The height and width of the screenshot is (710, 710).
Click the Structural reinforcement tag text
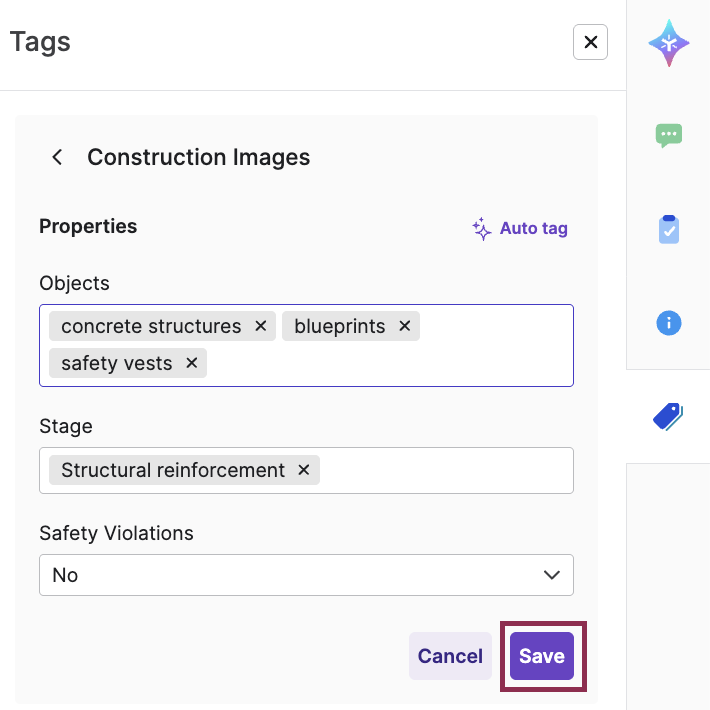173,470
